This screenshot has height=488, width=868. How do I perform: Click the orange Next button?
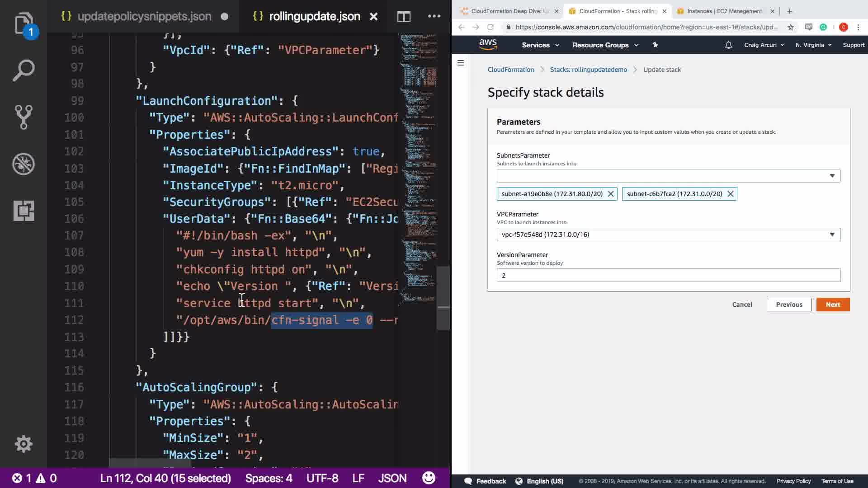(833, 305)
